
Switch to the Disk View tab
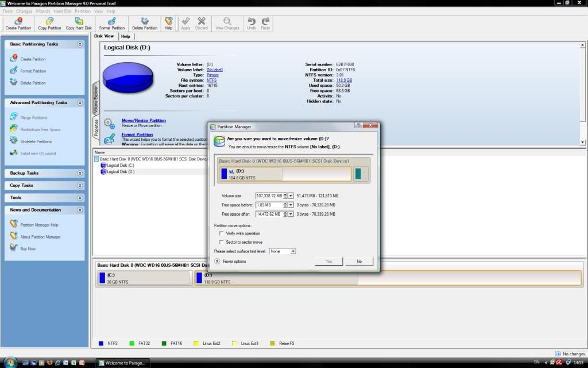coord(104,36)
